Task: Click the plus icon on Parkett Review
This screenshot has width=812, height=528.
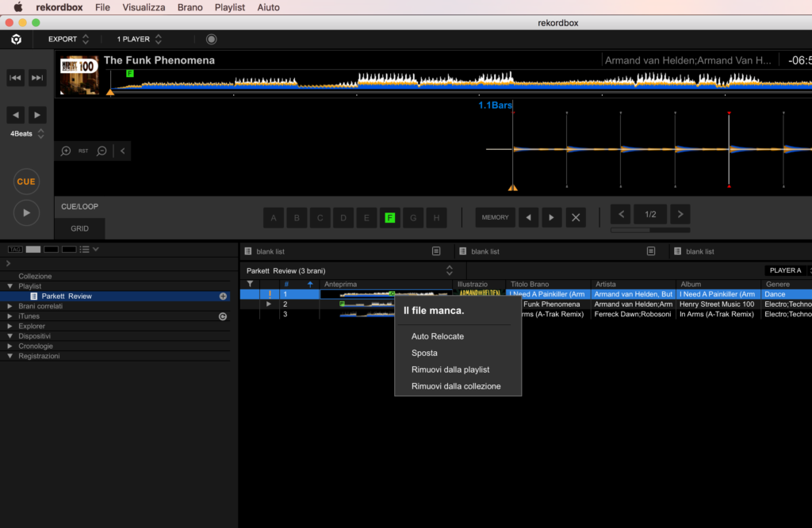Action: 223,297
